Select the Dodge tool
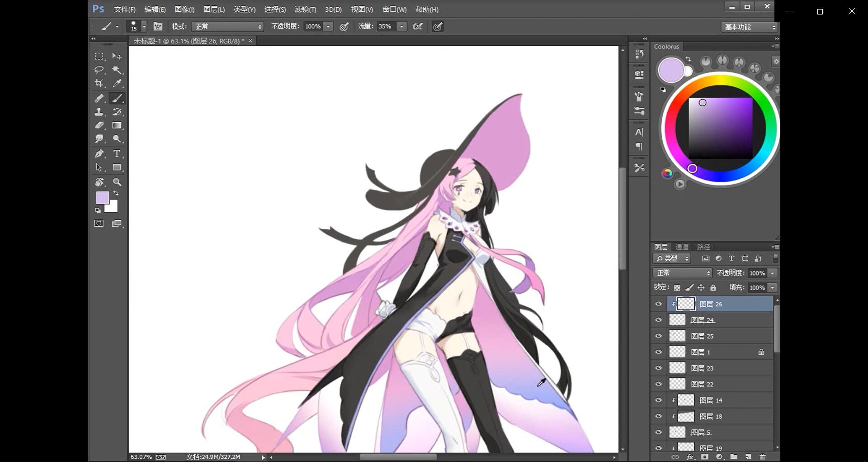The height and width of the screenshot is (462, 868). tap(117, 139)
